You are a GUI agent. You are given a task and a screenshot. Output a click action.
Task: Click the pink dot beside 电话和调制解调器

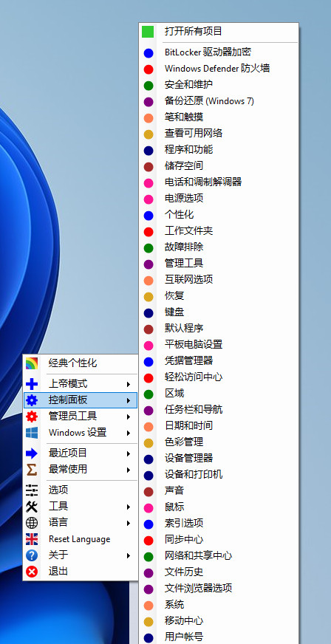[x=149, y=182]
